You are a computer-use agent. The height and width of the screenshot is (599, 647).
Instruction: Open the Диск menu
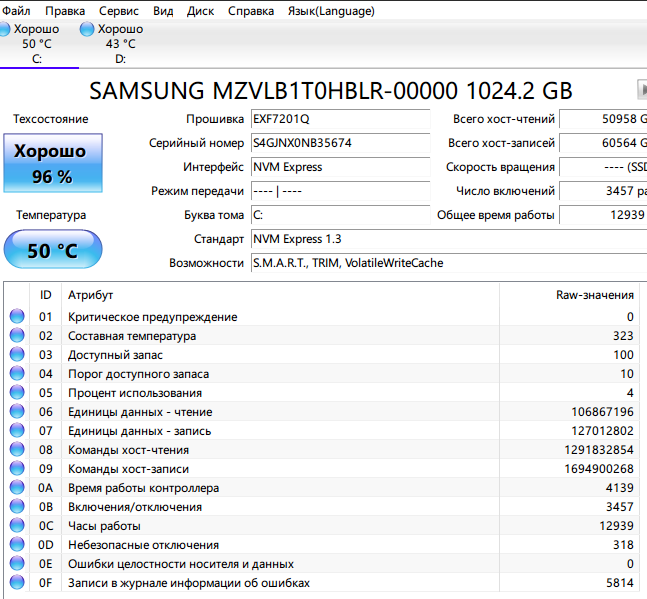tap(200, 11)
